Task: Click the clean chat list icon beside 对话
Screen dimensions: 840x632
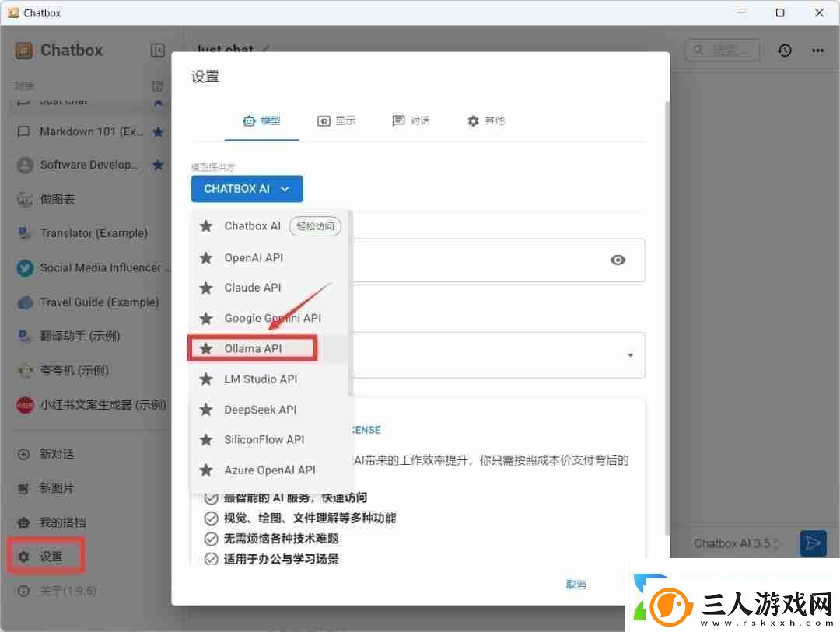Action: click(x=157, y=86)
